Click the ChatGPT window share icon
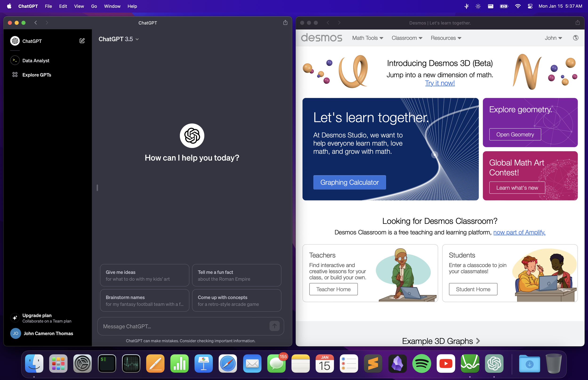 pyautogui.click(x=285, y=23)
